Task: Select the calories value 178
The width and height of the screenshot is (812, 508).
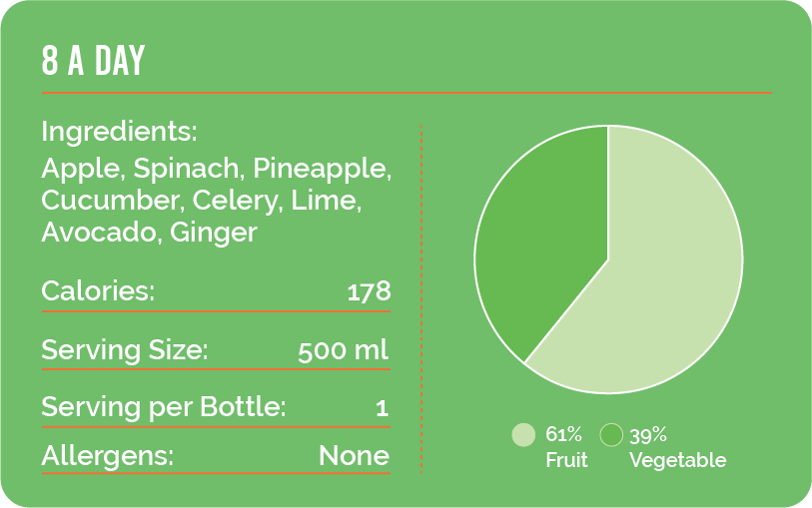Action: point(368,292)
